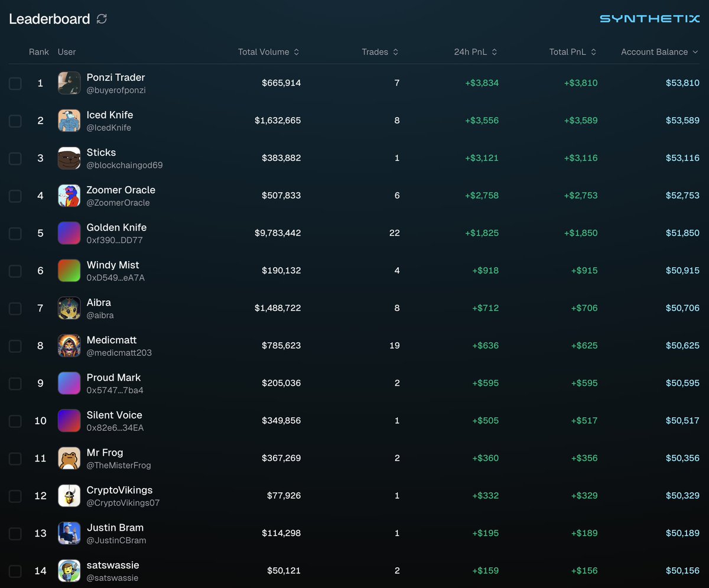Tick the Justin Bram row checkbox
The image size is (709, 588).
[15, 534]
